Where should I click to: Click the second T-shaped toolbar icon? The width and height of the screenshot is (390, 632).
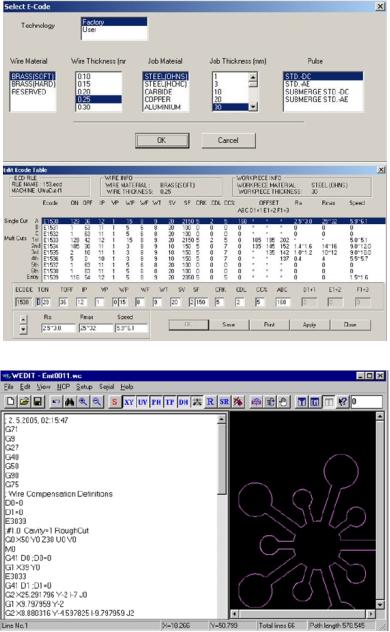(x=315, y=401)
